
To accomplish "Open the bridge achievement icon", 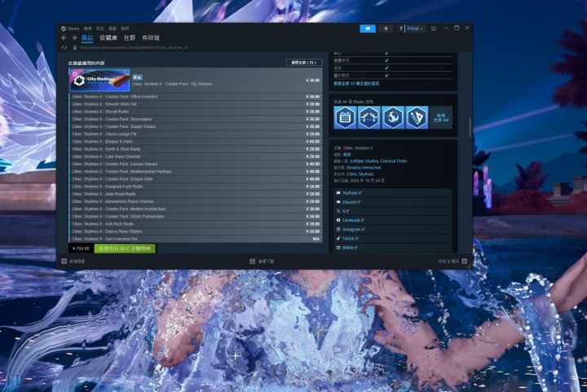I will click(369, 117).
